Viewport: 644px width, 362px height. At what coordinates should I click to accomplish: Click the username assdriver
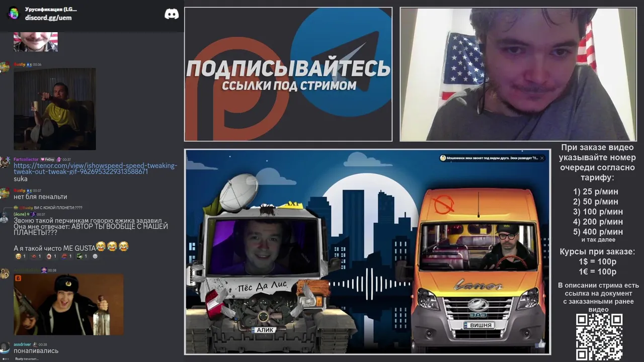[22, 345]
